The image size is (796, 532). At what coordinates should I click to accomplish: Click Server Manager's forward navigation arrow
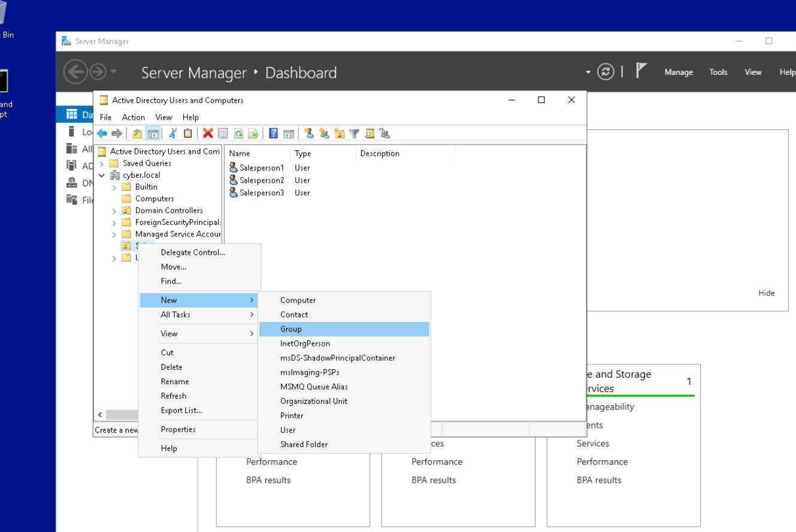[x=98, y=72]
